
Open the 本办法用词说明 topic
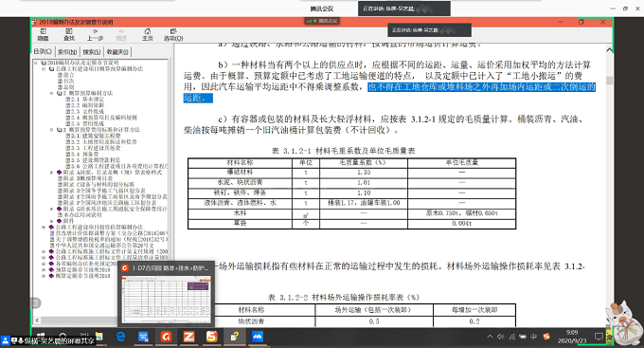82,215
